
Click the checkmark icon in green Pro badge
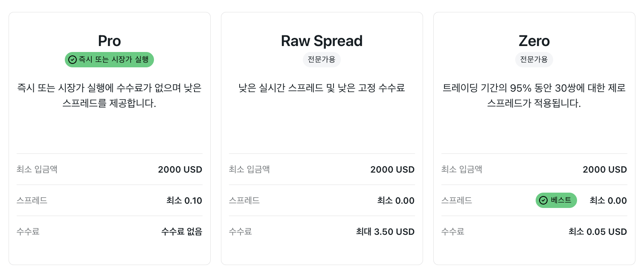[73, 60]
